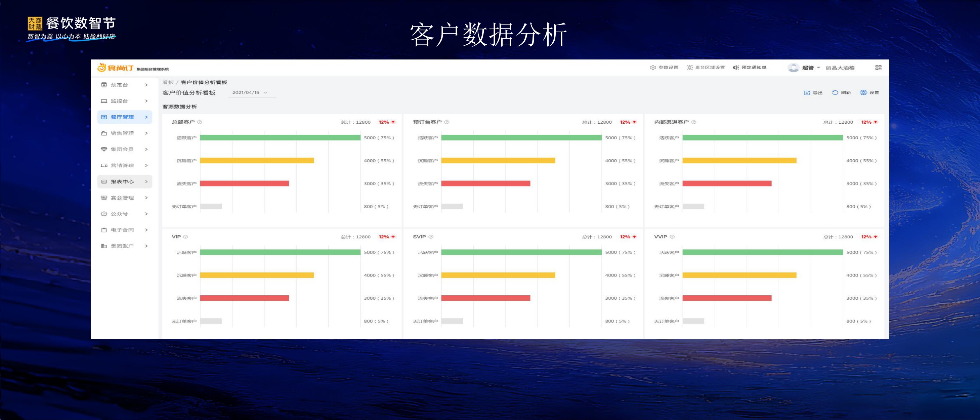Viewport: 980px width, 420px height.
Task: Click the 参数设置 gear icon
Action: [x=653, y=67]
